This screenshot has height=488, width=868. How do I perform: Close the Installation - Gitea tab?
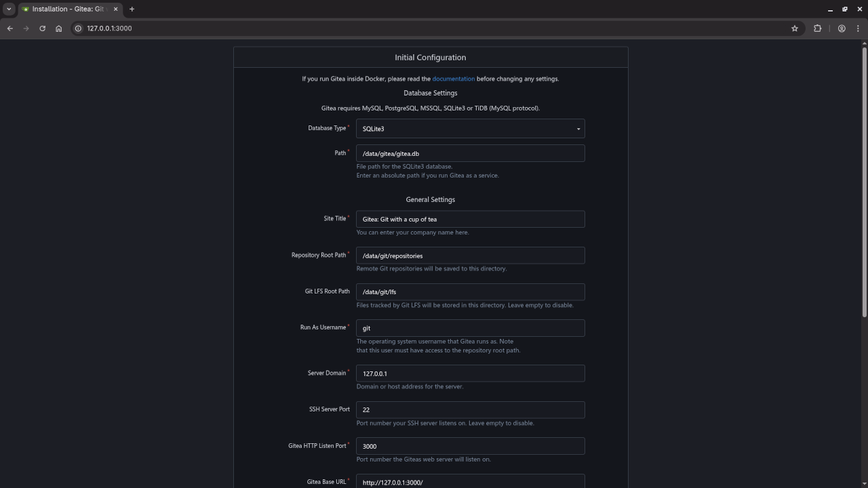[115, 9]
